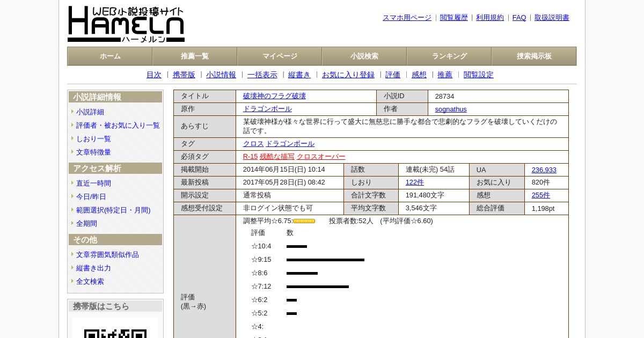Viewport: 644px width, 338px height.
Task: Open the 小説検索 navigation tab
Action: pyautogui.click(x=364, y=56)
